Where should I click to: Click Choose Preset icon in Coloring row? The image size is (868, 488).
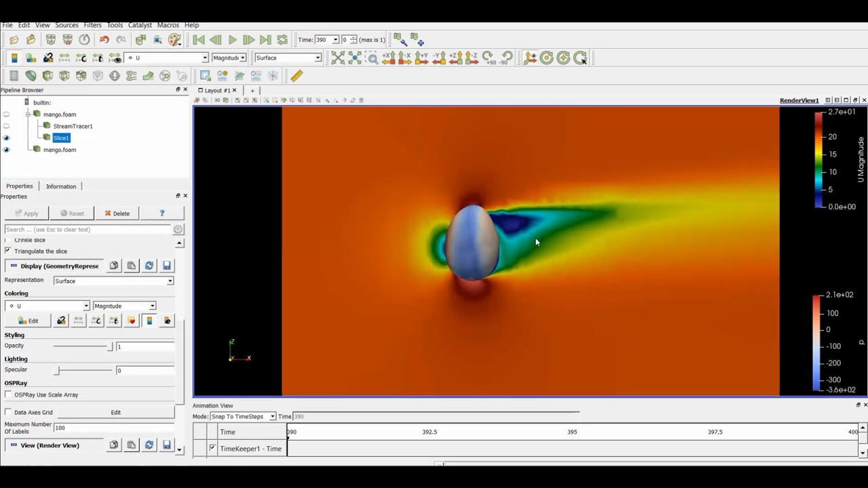click(x=132, y=321)
